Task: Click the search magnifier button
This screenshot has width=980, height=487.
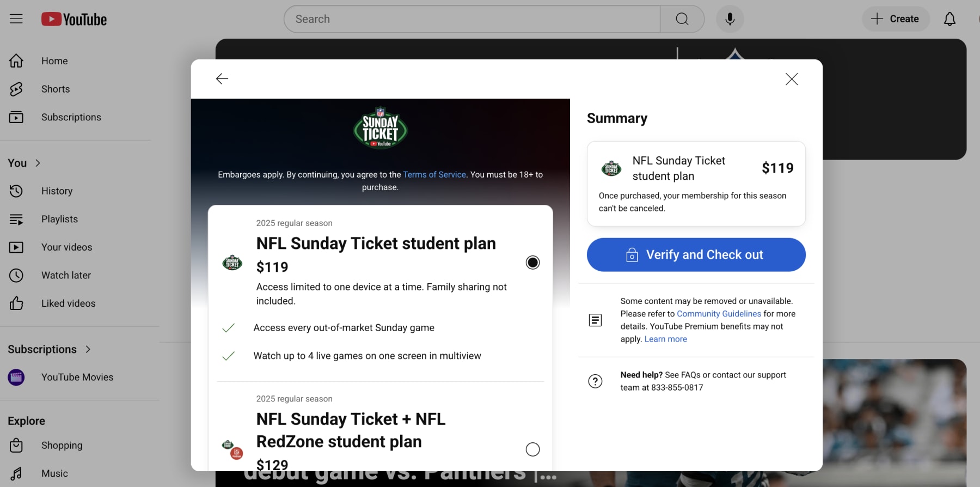Action: point(682,19)
